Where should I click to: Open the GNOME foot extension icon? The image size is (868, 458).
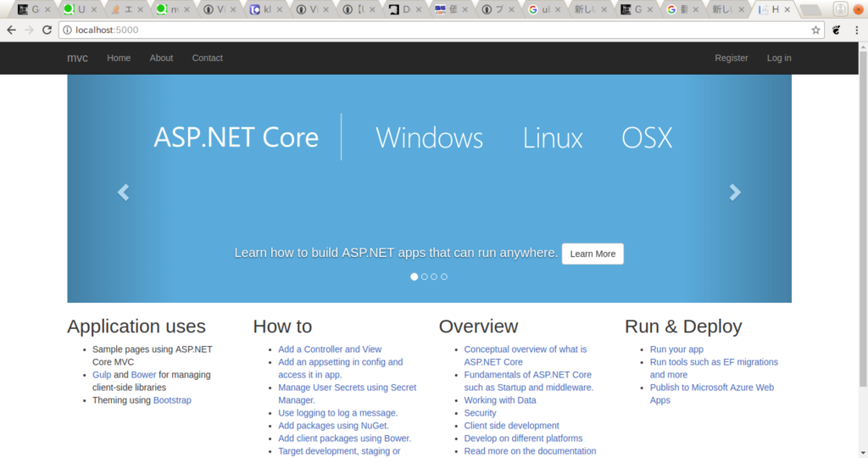pos(837,30)
